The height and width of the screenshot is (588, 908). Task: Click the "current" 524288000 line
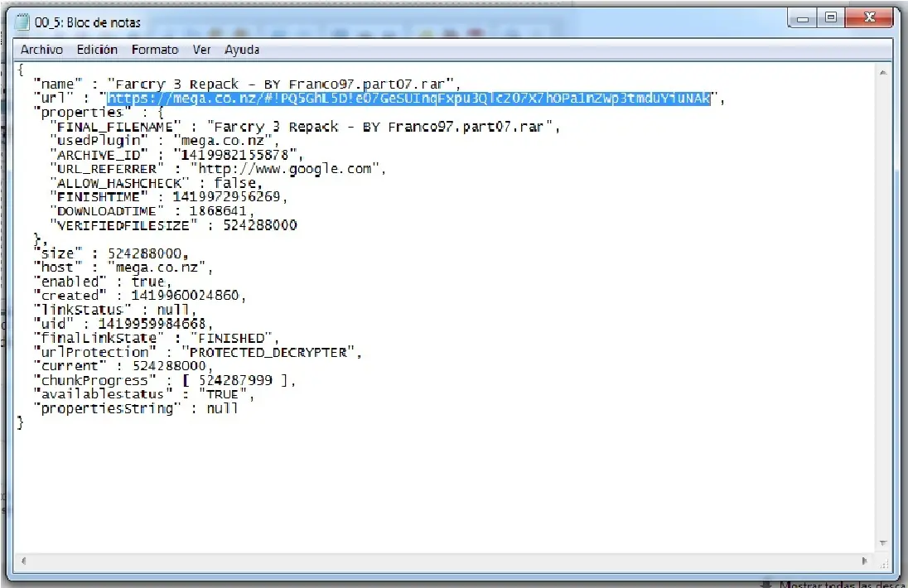point(123,366)
